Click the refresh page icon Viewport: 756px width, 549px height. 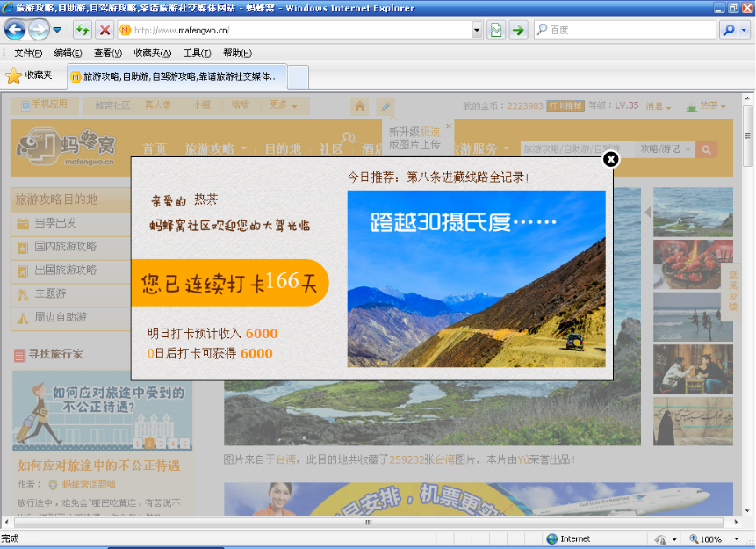83,30
